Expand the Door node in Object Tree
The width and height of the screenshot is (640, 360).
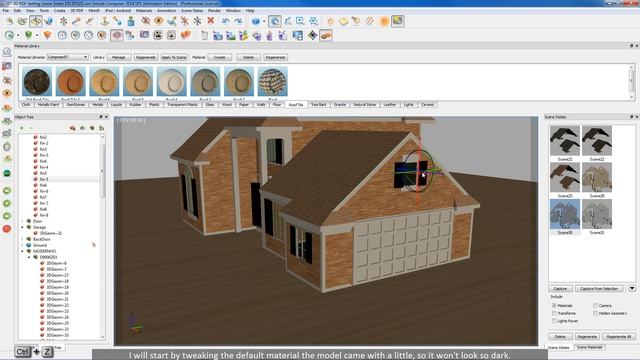(22, 221)
